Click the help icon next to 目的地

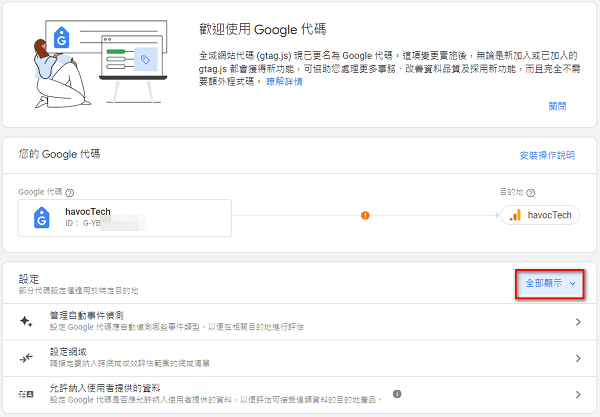[x=556, y=191]
